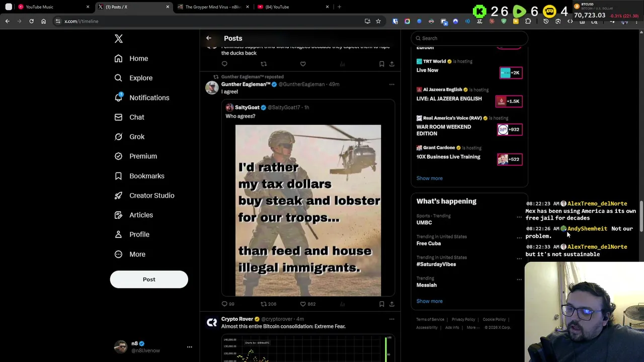Switch to YouTube Music browser tab

pos(54,7)
